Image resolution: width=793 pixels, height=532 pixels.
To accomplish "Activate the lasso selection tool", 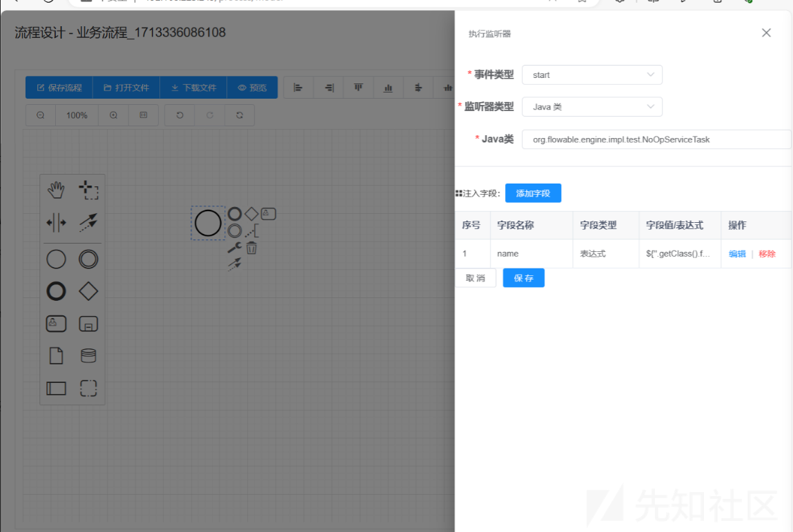I will point(88,190).
